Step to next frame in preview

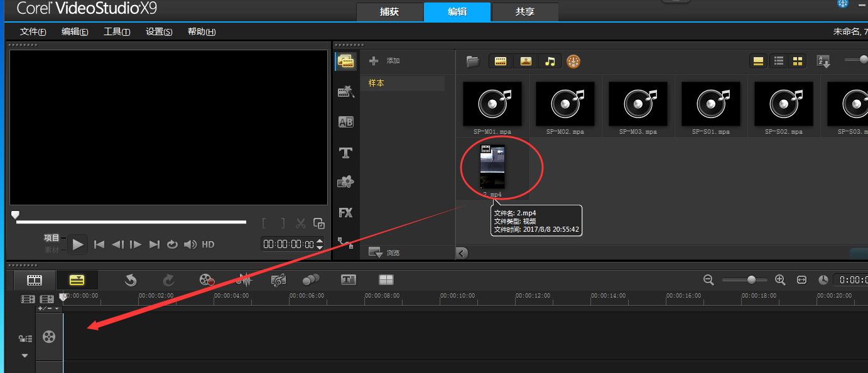[x=136, y=244]
